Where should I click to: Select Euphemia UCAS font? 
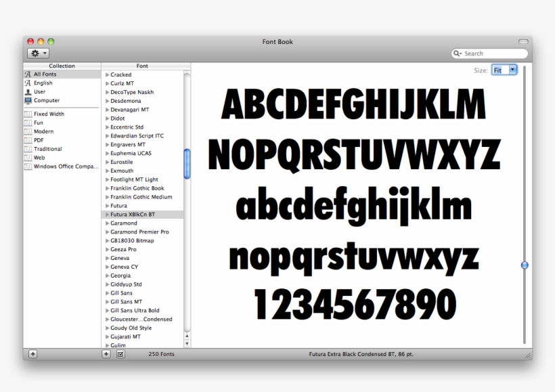[x=131, y=153]
